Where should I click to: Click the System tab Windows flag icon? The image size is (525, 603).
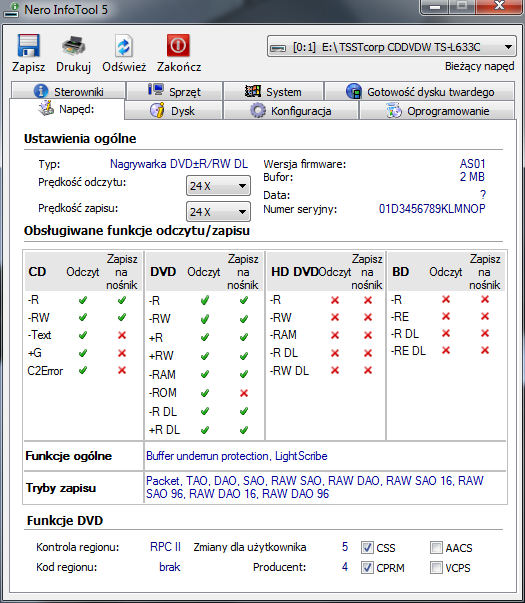click(x=253, y=91)
